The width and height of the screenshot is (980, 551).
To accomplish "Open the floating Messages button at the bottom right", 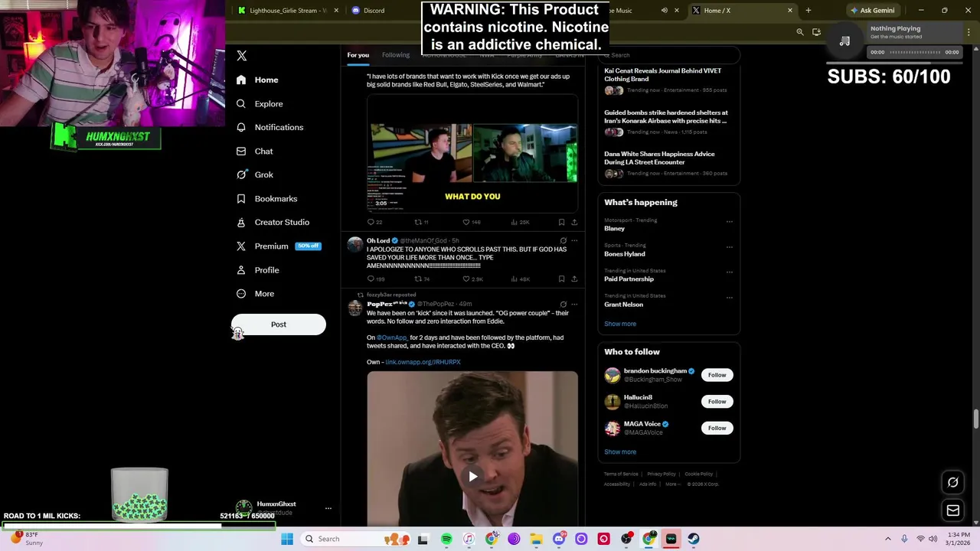I will [x=953, y=510].
